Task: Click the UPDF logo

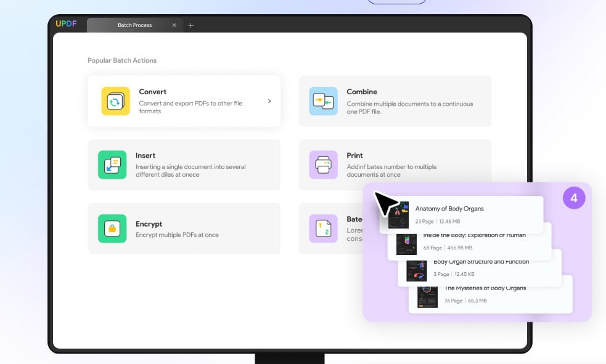Action: tap(66, 25)
